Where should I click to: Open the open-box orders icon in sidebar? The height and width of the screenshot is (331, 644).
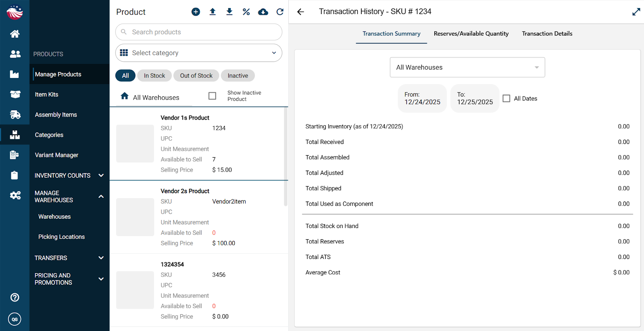(x=15, y=94)
